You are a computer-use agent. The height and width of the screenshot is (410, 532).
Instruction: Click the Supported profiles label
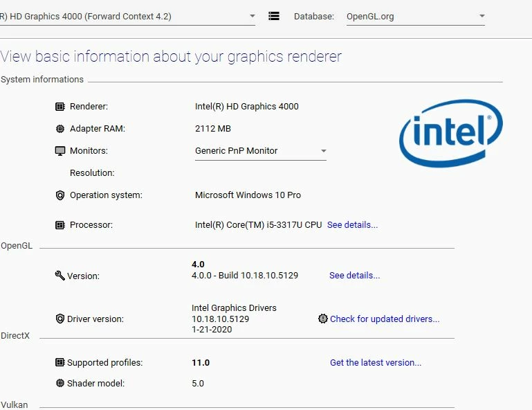click(x=105, y=363)
